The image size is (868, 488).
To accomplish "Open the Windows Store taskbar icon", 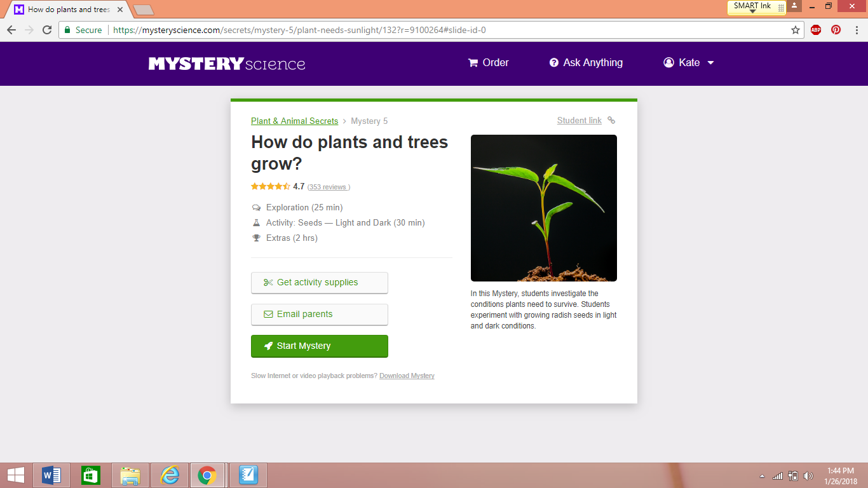I will click(x=90, y=475).
